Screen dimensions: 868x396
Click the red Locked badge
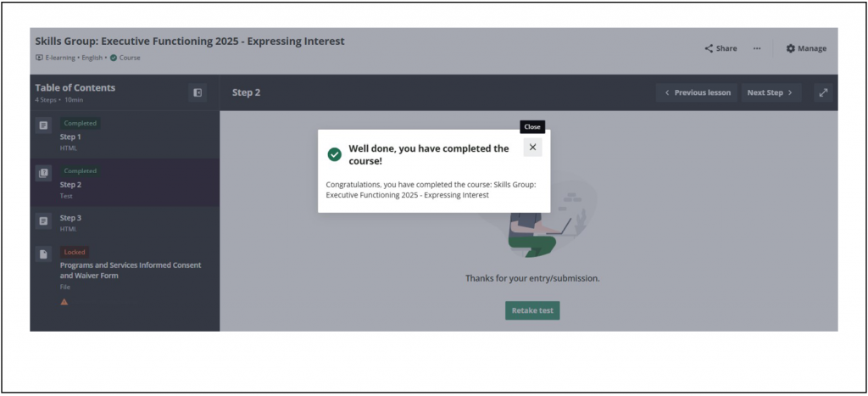[x=75, y=252]
